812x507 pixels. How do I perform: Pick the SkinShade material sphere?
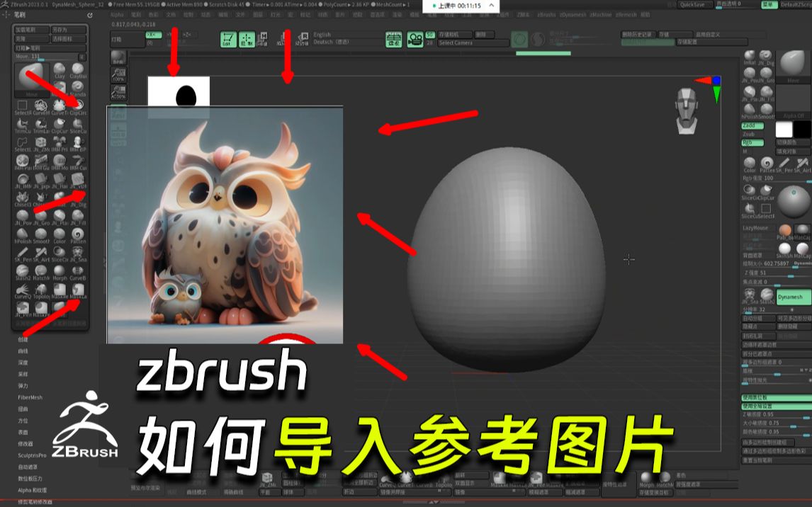[x=785, y=251]
